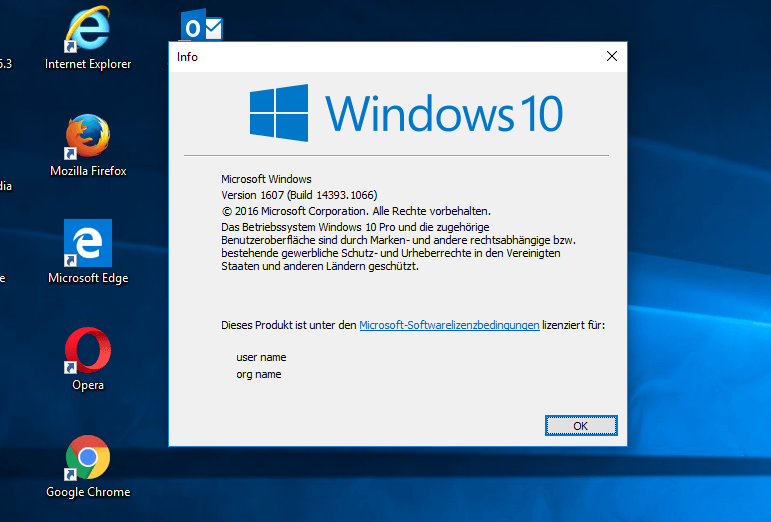
Task: Click the Microsoft Edge desktop shortcut
Action: 87,246
